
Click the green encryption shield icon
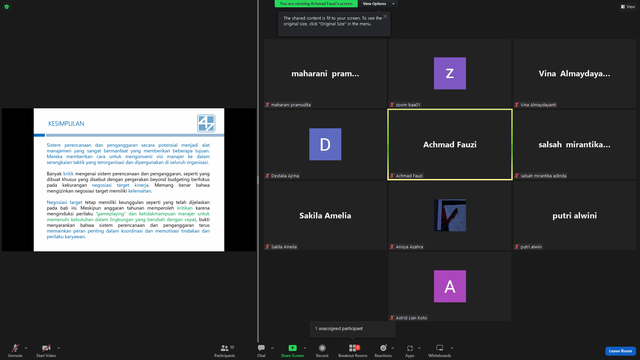pyautogui.click(x=7, y=7)
